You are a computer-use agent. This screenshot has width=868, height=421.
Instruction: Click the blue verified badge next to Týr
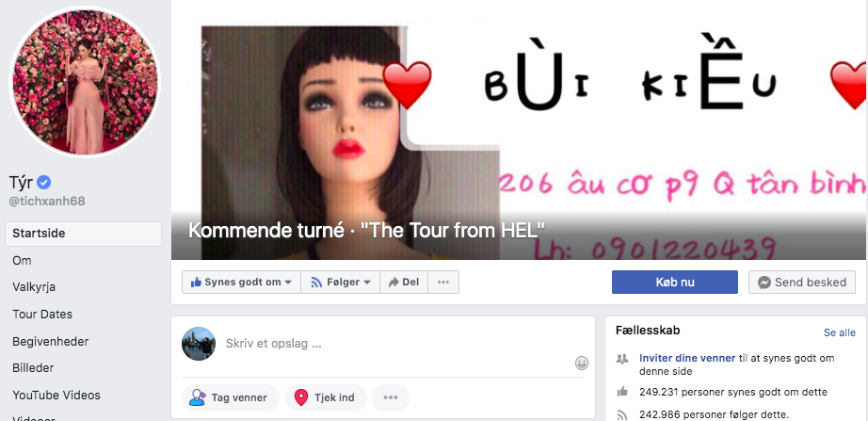(44, 182)
